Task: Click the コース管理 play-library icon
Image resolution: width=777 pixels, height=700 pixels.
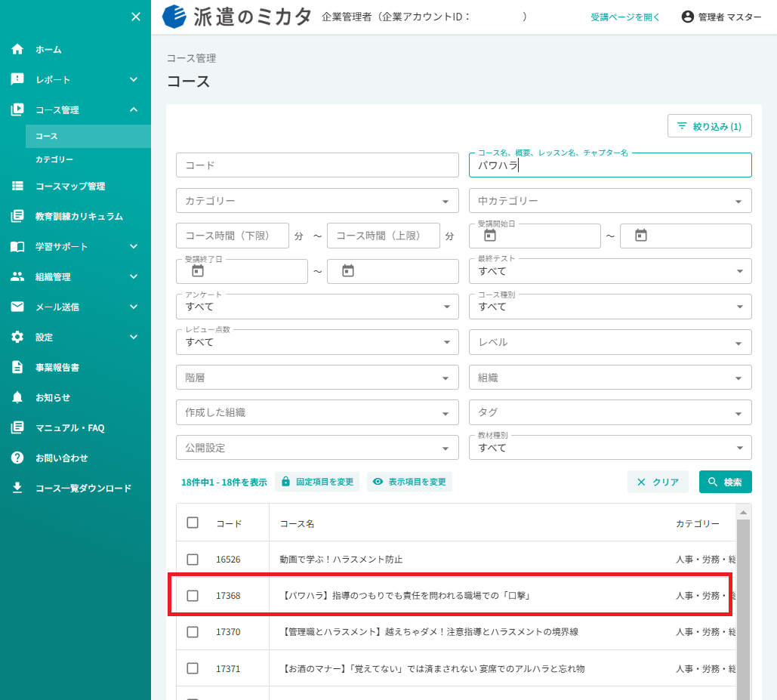Action: 17,109
